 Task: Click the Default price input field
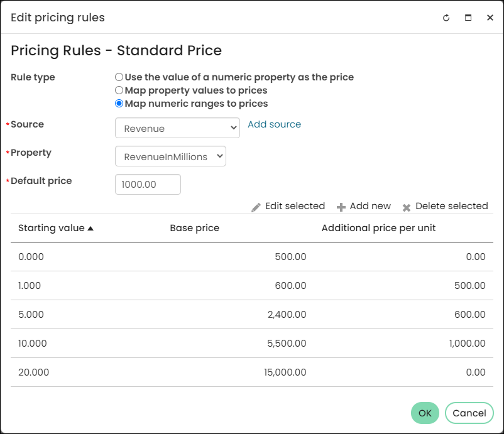[148, 185]
